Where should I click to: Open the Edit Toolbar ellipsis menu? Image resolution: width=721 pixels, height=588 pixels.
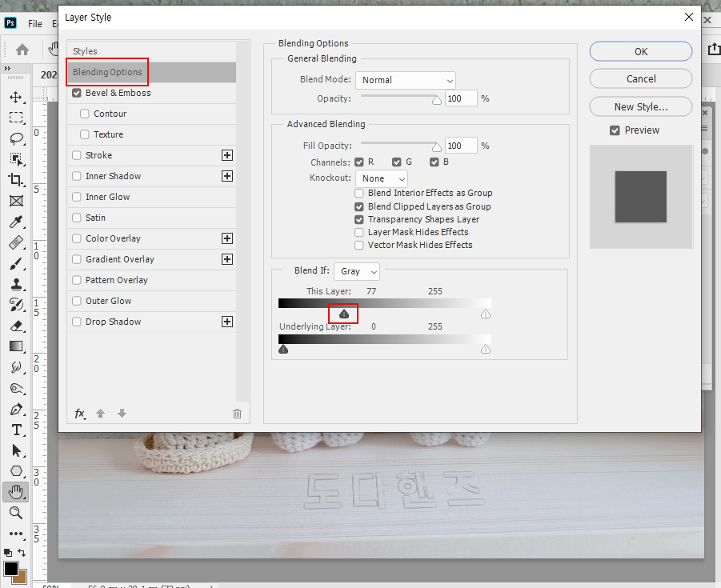[16, 534]
